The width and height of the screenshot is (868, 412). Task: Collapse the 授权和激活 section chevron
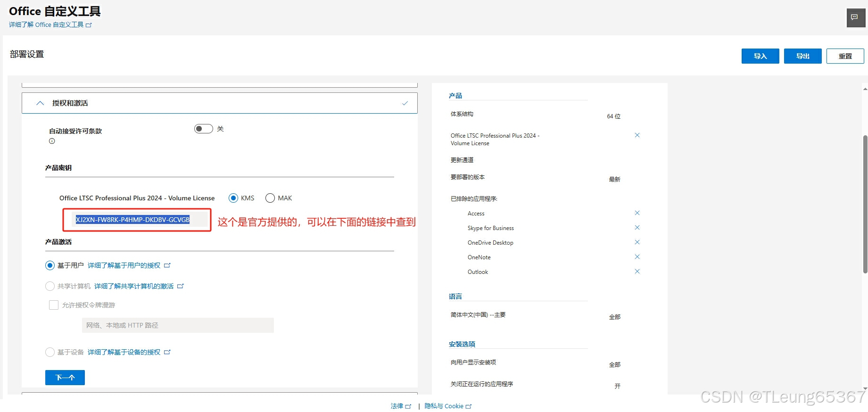[40, 103]
